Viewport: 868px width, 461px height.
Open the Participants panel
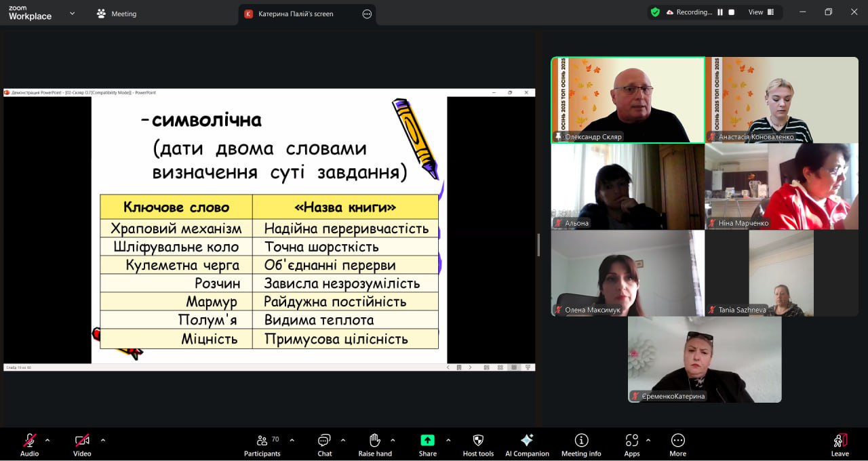pos(262,445)
